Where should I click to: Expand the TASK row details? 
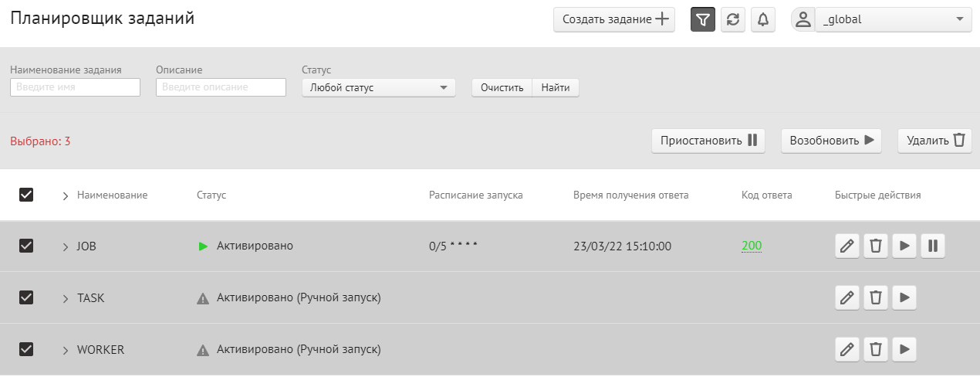pos(66,298)
